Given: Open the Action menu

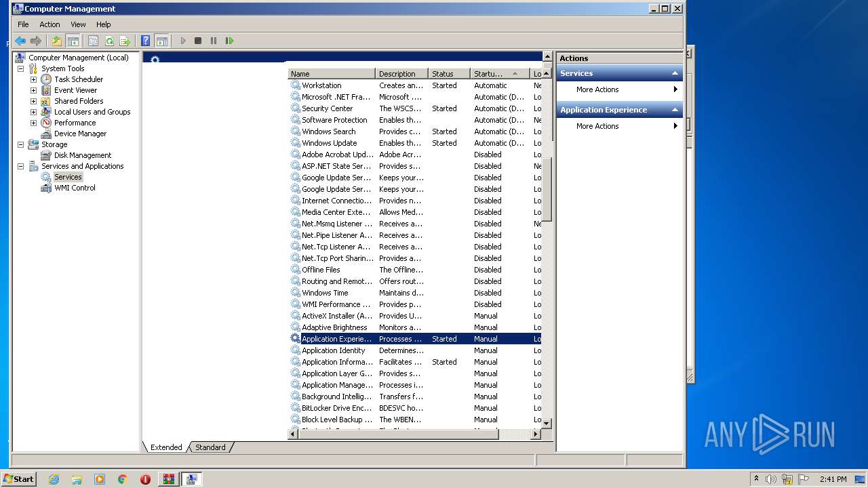Looking at the screenshot, I should point(50,24).
